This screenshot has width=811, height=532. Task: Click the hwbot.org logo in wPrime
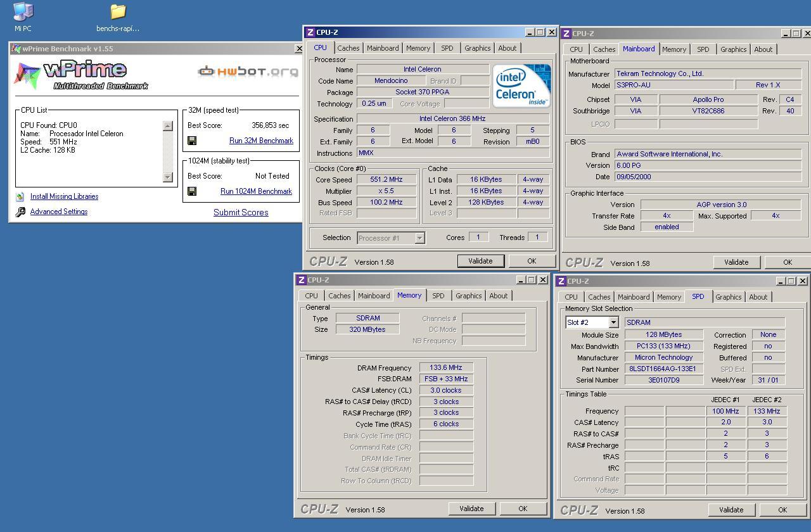coord(248,71)
